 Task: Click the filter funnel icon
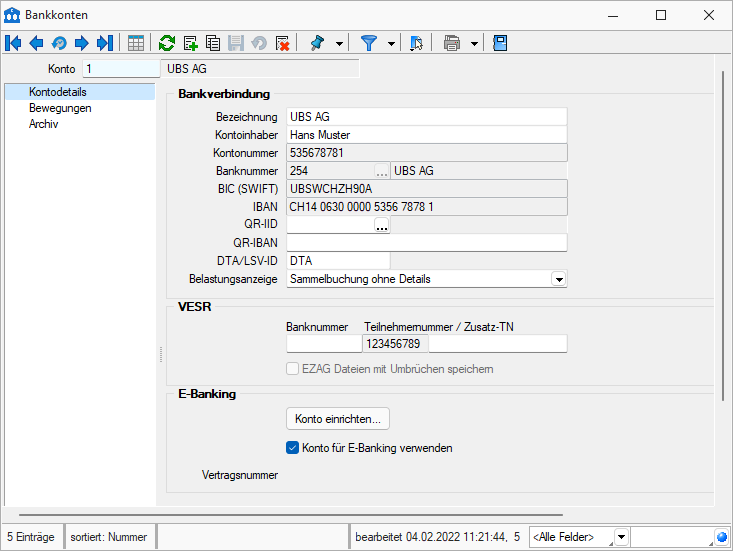click(369, 43)
